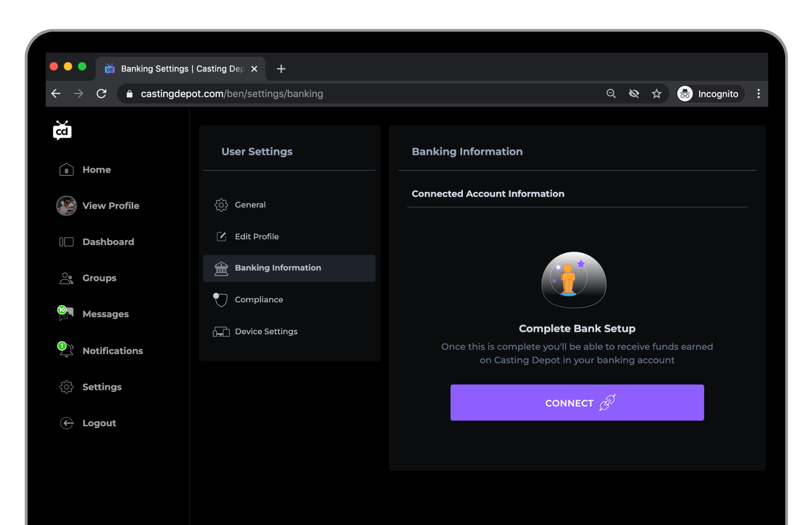Click the Compliance shield icon
Viewport: 812px width, 525px height.
220,300
